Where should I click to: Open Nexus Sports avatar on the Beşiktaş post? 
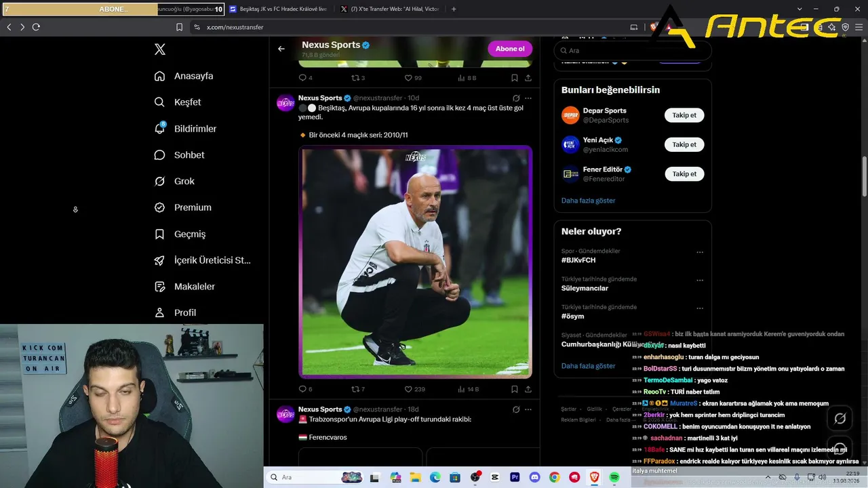(x=285, y=103)
